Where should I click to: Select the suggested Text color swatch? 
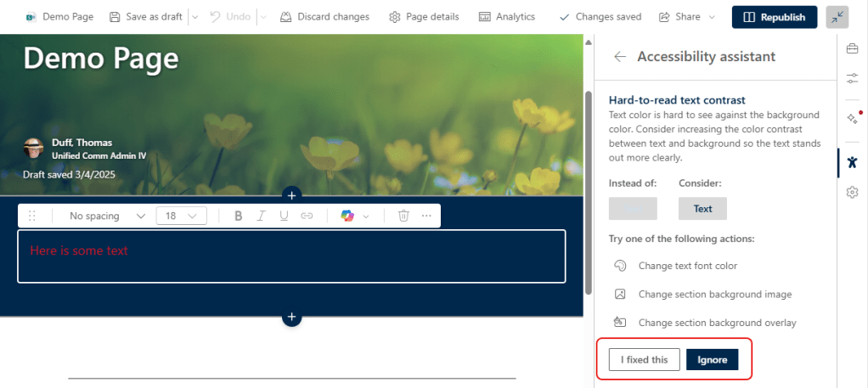click(702, 208)
